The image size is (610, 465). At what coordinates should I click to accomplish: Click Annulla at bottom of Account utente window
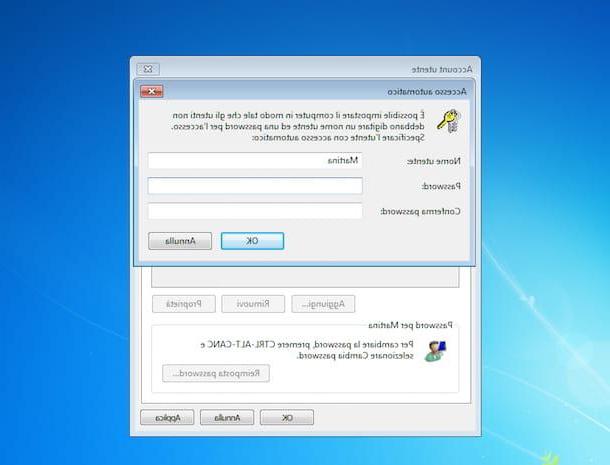pyautogui.click(x=227, y=418)
